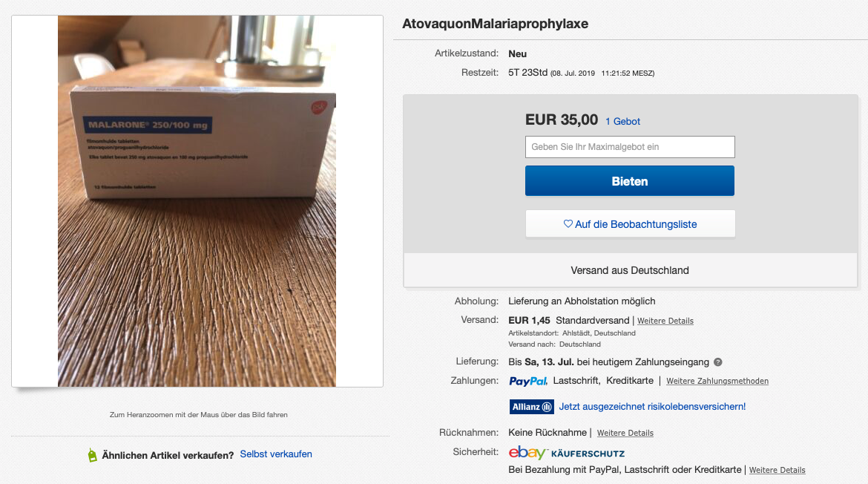Viewport: 868px width, 484px height.
Task: Click the Versand aus Deutschland bar
Action: pos(629,270)
